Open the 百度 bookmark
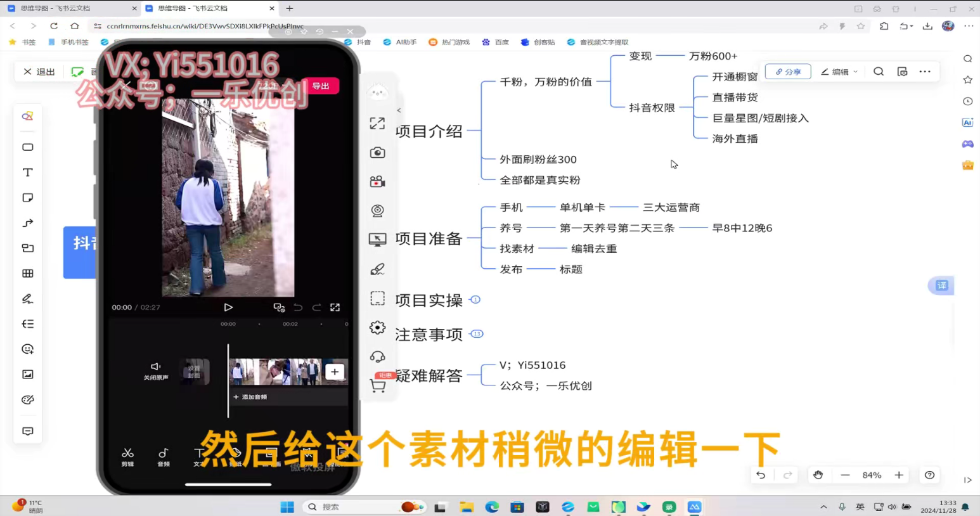The height and width of the screenshot is (516, 980). [496, 42]
